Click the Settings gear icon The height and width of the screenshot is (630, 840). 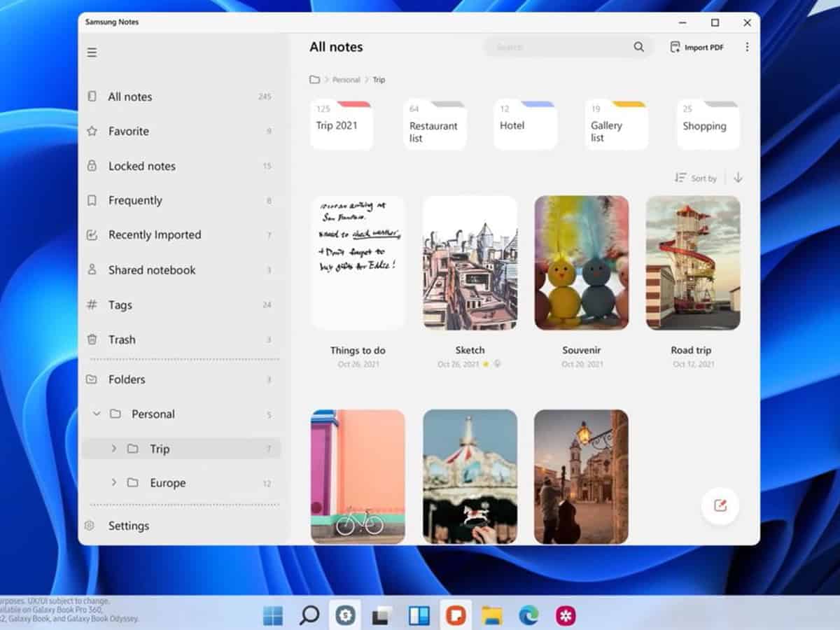(x=90, y=526)
